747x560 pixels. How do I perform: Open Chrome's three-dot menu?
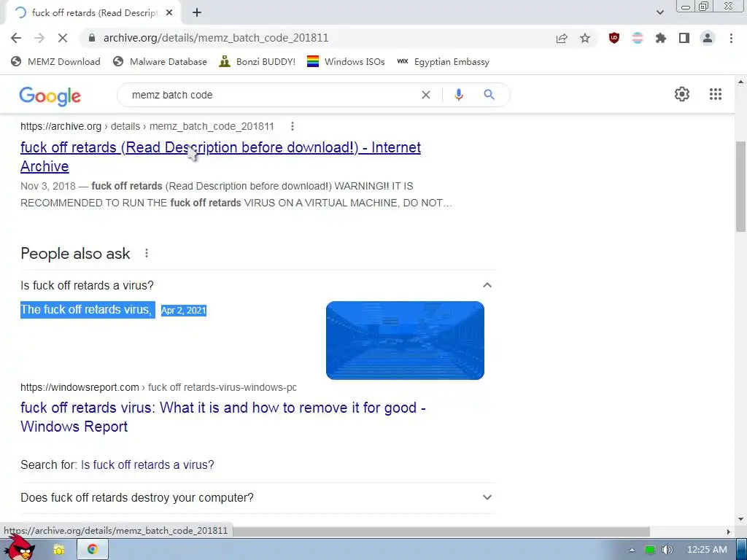click(x=731, y=38)
